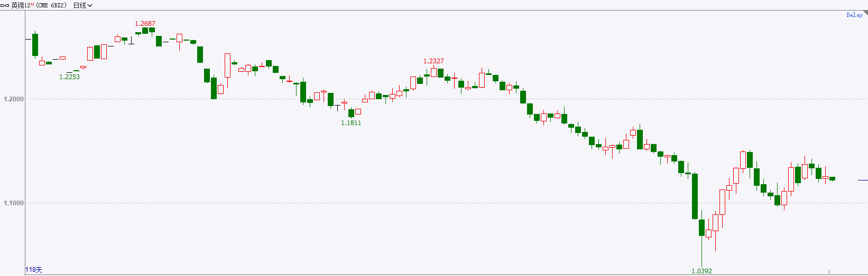Click the 1.2327 high price label
The height and width of the screenshot is (276, 868).
(x=433, y=61)
